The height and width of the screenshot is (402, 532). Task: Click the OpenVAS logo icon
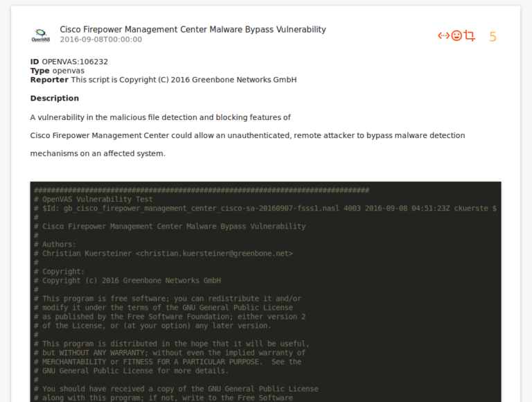41,35
